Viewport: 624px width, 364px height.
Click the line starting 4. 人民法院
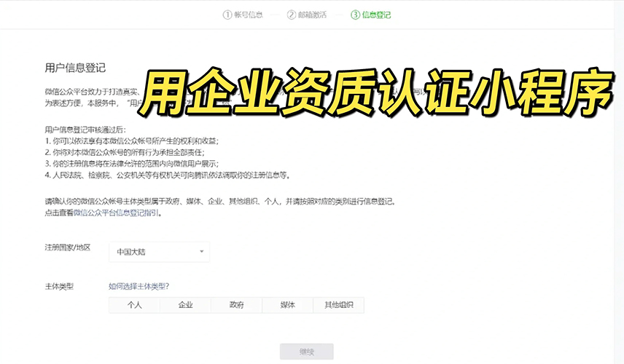167,175
